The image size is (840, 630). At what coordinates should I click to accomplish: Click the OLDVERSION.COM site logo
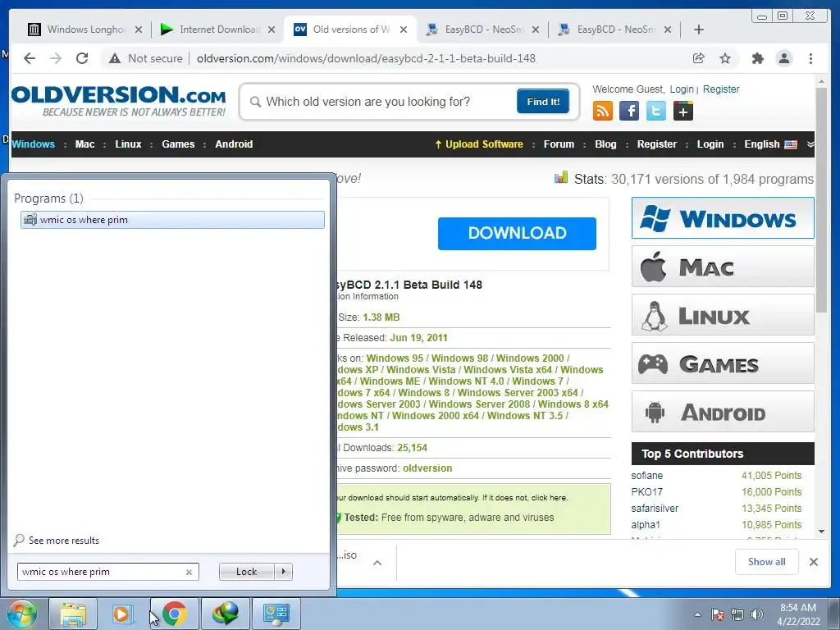coord(118,101)
